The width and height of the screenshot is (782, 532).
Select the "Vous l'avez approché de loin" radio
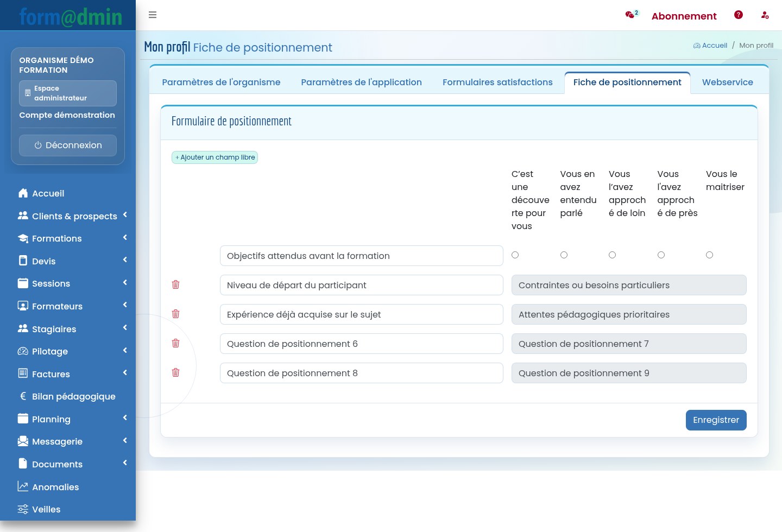pyautogui.click(x=612, y=255)
